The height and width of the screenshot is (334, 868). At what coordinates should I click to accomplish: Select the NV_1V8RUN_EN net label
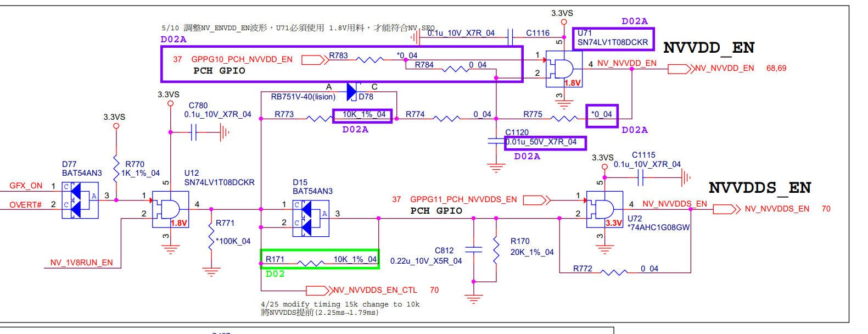[81, 263]
